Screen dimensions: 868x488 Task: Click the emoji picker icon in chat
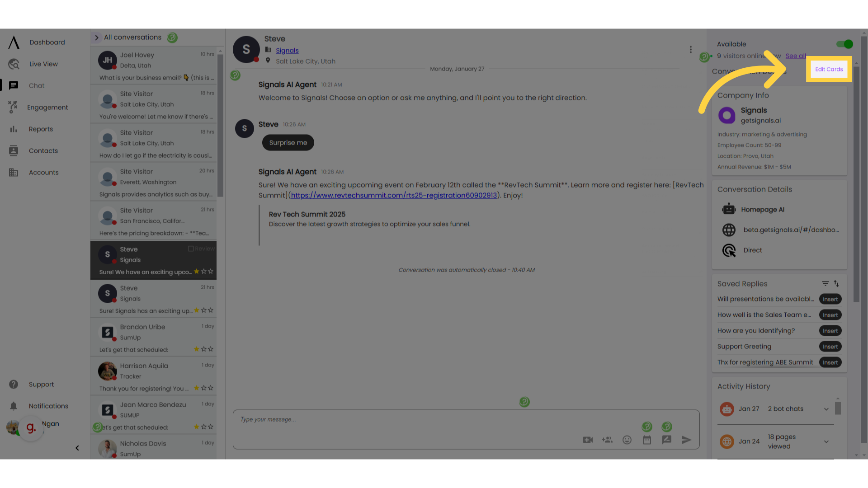click(627, 440)
